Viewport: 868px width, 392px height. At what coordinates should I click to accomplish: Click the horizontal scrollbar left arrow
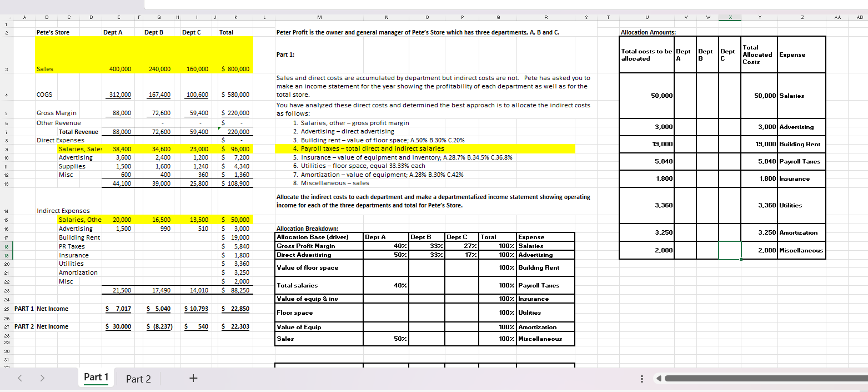658,379
